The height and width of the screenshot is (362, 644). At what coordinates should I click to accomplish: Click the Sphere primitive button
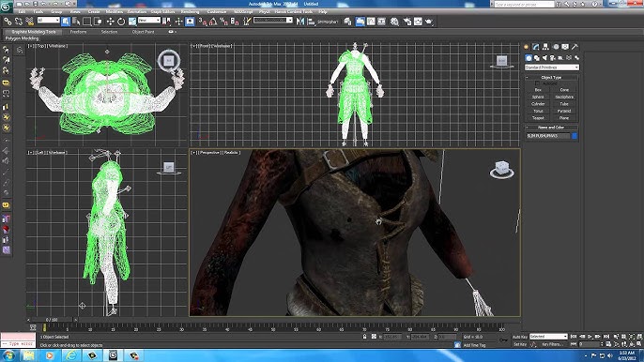point(538,97)
